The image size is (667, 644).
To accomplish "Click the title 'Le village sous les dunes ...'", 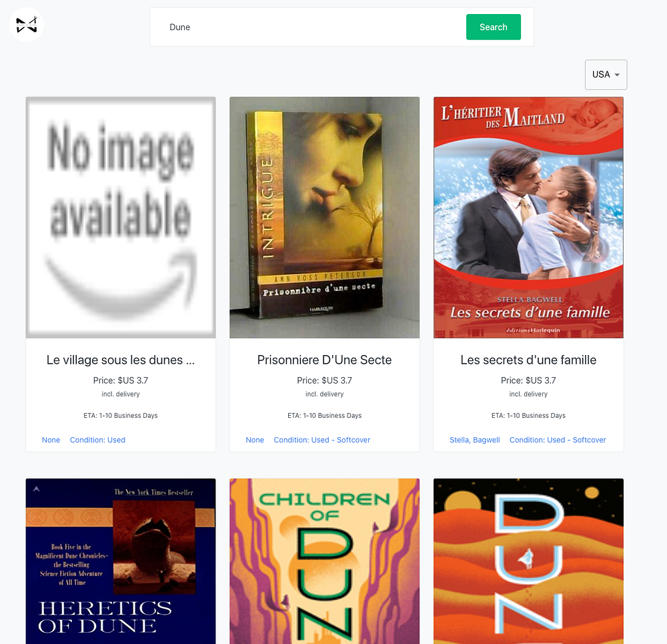I will point(121,360).
